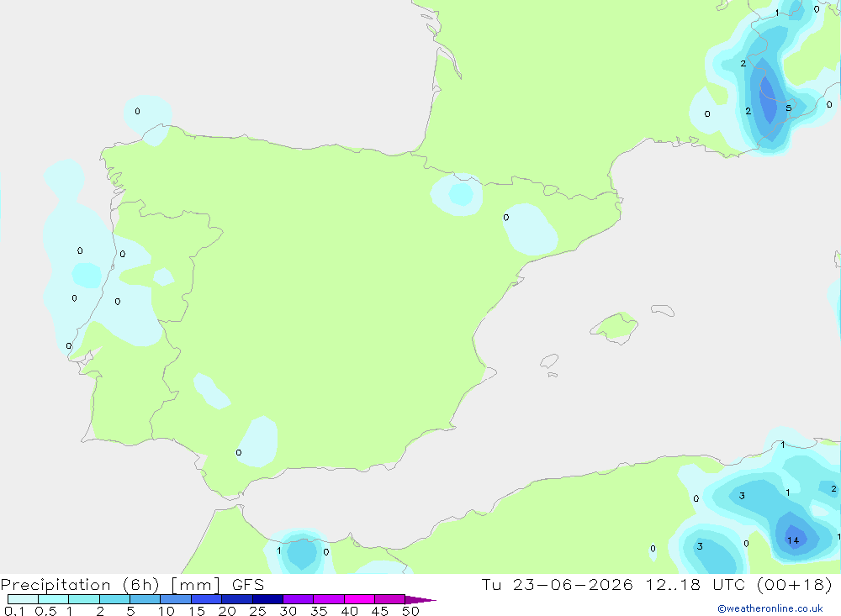
Task: Click the legend scale label '25'
Action: pyautogui.click(x=257, y=611)
